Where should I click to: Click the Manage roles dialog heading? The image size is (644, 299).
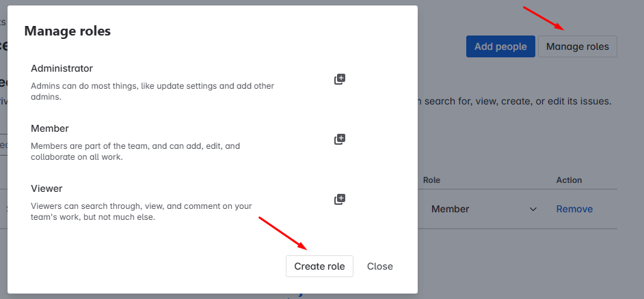click(x=68, y=31)
